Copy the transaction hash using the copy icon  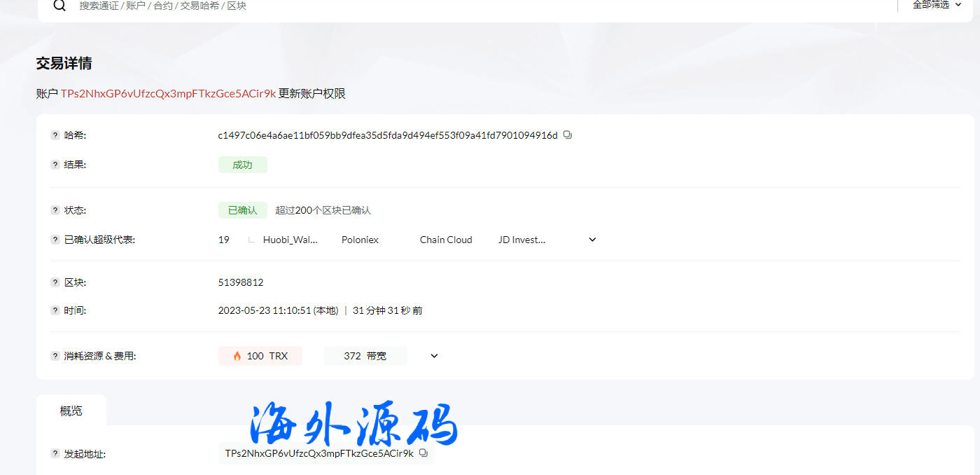point(567,135)
